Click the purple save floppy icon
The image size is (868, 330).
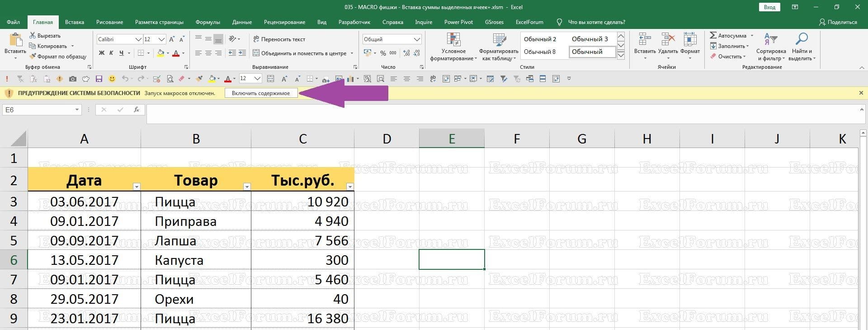click(x=99, y=79)
